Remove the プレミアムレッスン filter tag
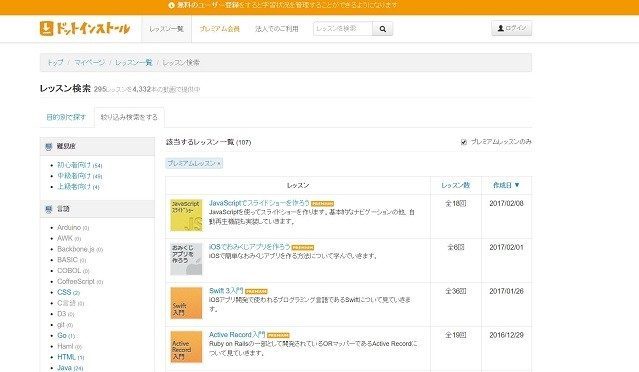The height and width of the screenshot is (372, 639). (219, 164)
